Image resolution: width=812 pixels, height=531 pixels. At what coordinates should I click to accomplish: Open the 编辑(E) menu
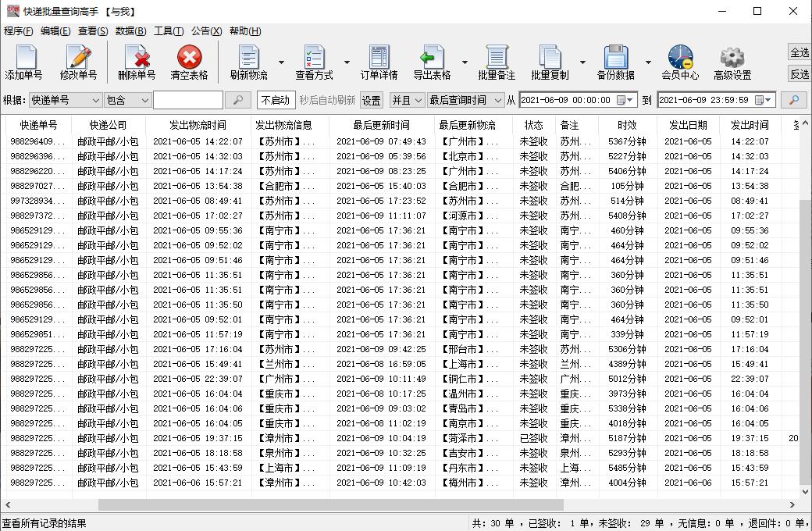tap(55, 31)
